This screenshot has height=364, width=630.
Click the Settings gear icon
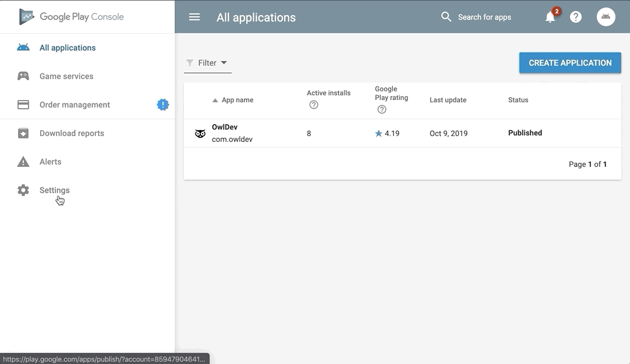pyautogui.click(x=23, y=190)
